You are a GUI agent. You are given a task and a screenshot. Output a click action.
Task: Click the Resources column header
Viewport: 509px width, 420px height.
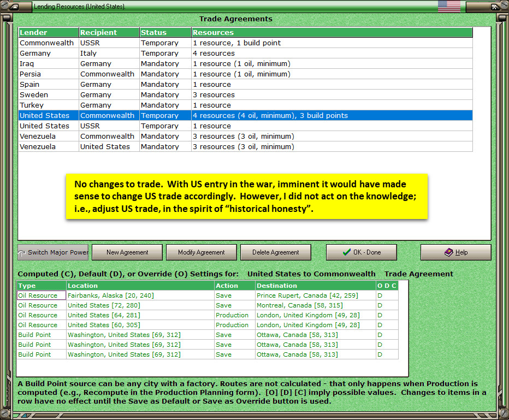332,32
